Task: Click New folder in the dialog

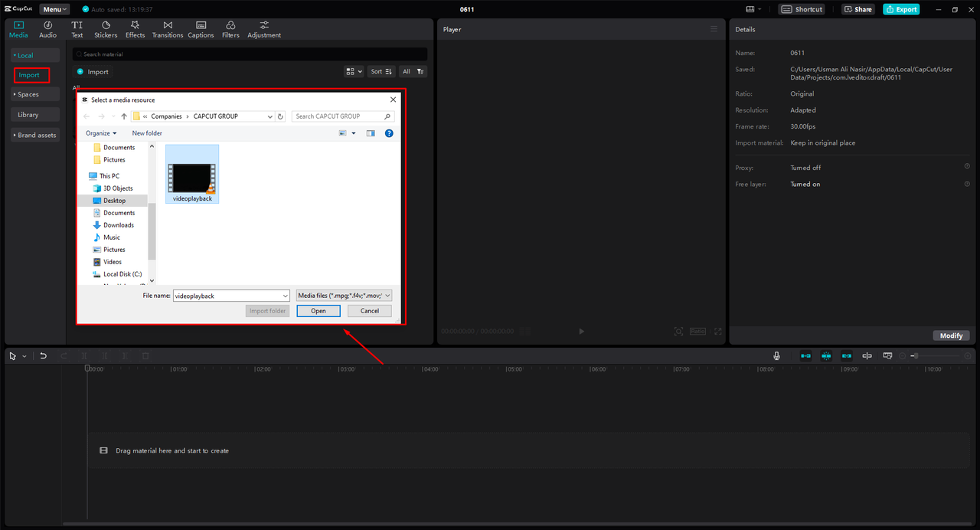Action: [147, 133]
